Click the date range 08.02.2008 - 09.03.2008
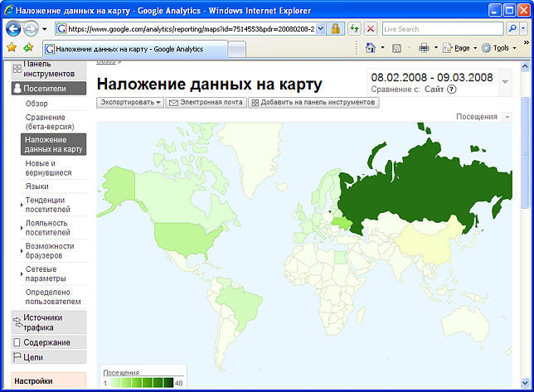Viewport: 534px width, 392px height. click(432, 78)
